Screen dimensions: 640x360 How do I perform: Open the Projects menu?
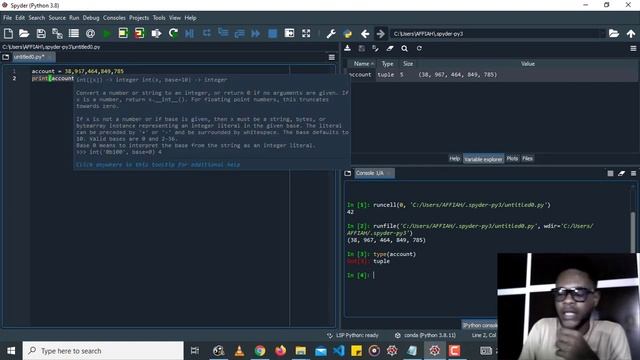click(x=139, y=18)
